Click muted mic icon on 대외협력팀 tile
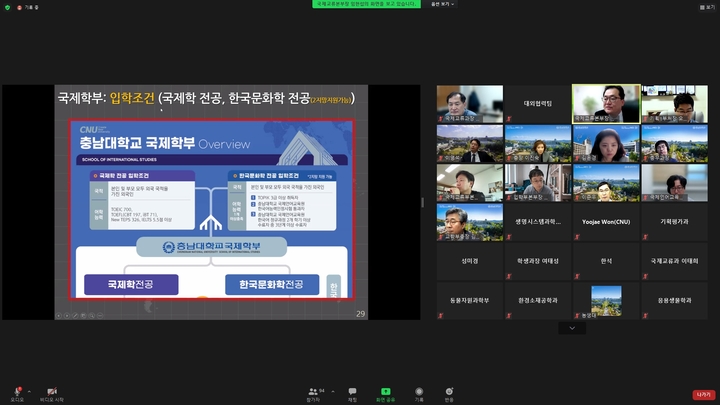The height and width of the screenshot is (405, 720). coord(509,119)
